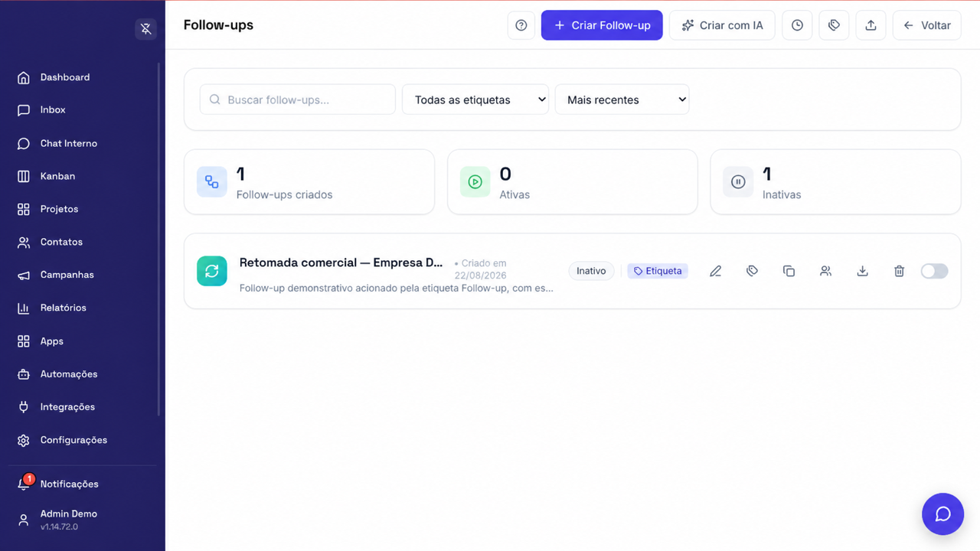Image resolution: width=980 pixels, height=551 pixels.
Task: Click the Follow-ups page heading
Action: pos(218,25)
